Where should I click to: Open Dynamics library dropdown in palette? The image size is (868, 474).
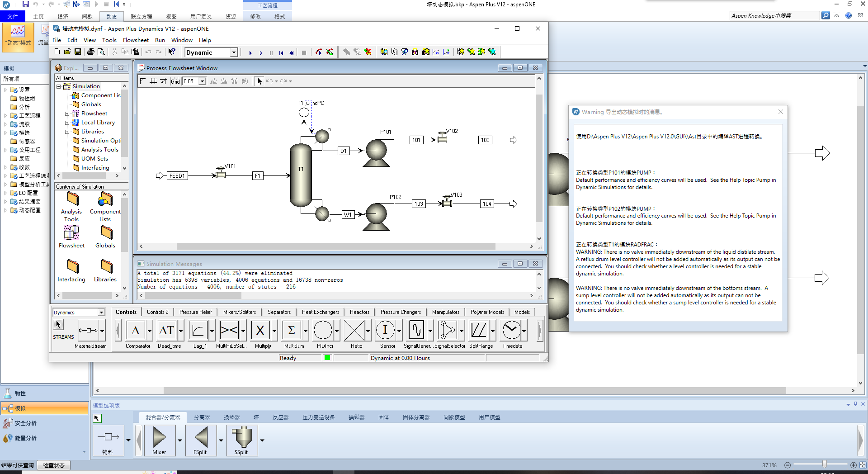coord(101,313)
